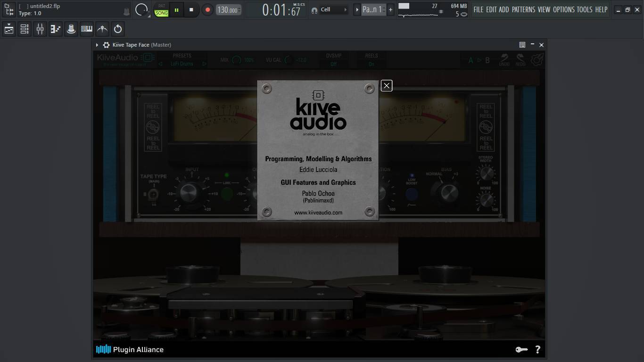Screen dimensions: 644x362
Task: Toggle typing keyboard to piano icon
Action: (x=87, y=29)
